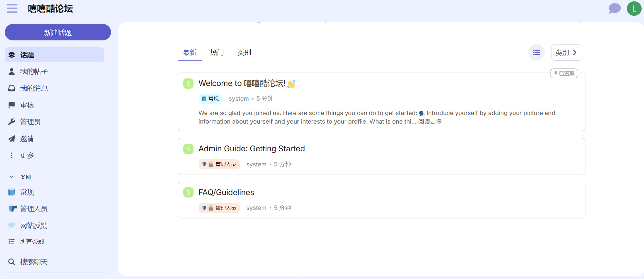This screenshot has height=279, width=644.
Task: Open 邀请 paper plane link
Action: point(27,139)
